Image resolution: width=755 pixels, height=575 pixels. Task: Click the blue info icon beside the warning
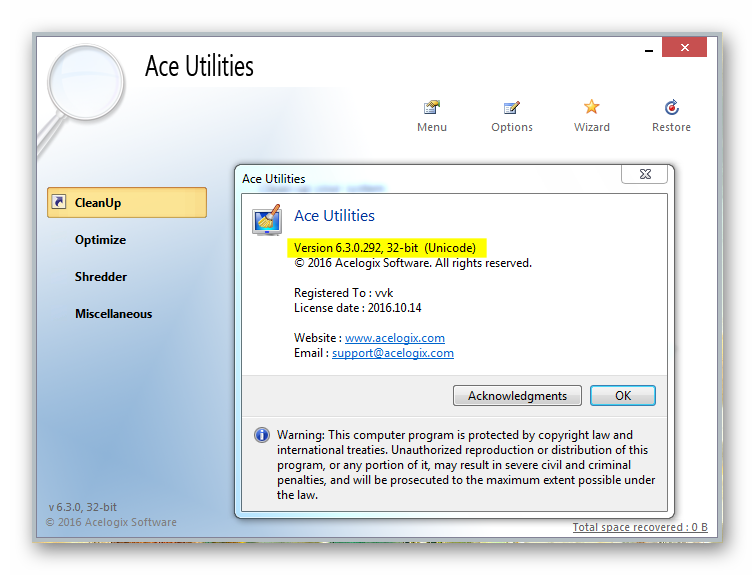point(261,435)
